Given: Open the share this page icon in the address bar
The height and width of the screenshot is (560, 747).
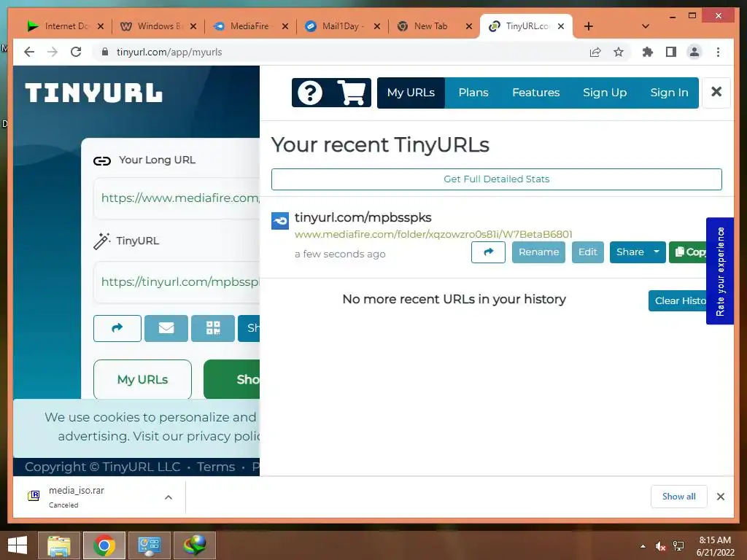Looking at the screenshot, I should tap(595, 52).
